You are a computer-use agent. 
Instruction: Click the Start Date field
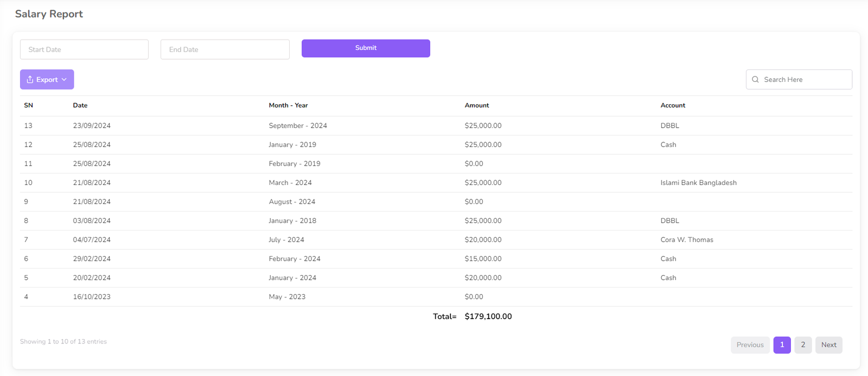(84, 49)
